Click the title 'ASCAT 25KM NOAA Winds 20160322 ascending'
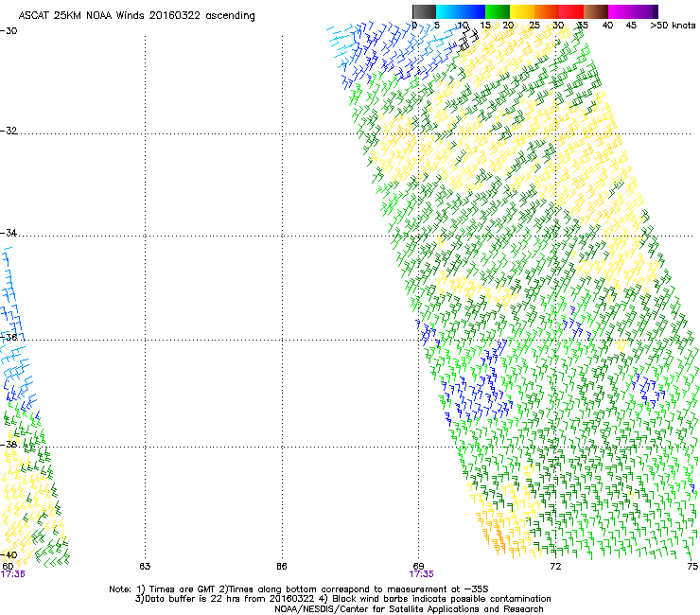The image size is (700, 615). [136, 16]
